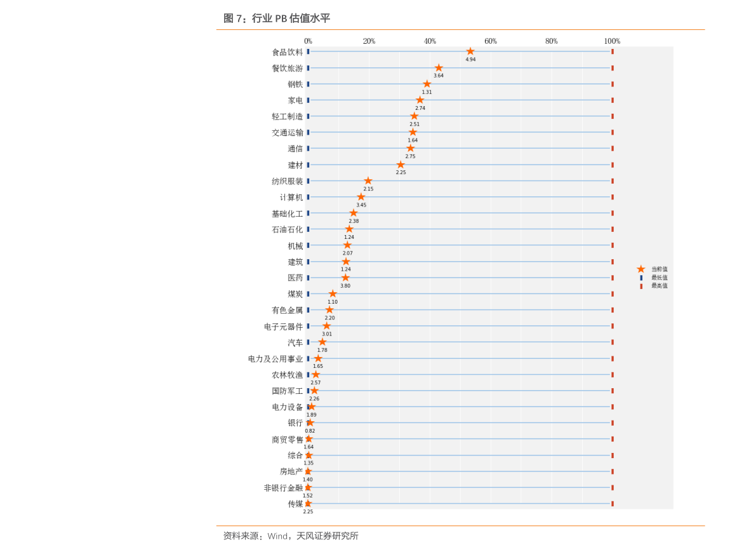Click the 100% axis tick label

coord(612,41)
